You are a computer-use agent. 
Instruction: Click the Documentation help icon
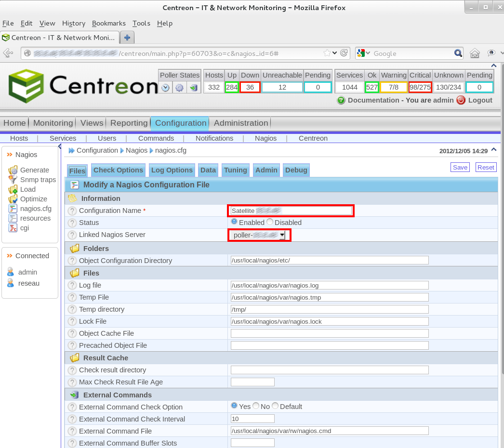(342, 100)
